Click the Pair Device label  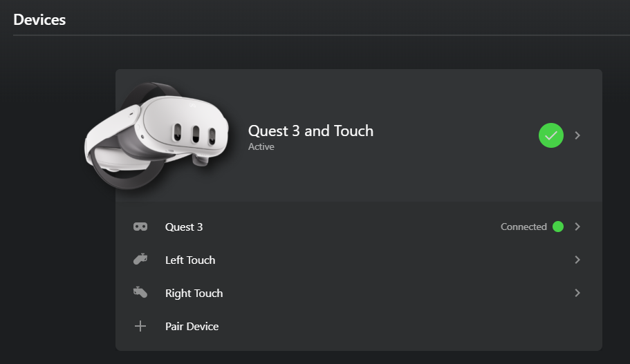[x=192, y=326]
